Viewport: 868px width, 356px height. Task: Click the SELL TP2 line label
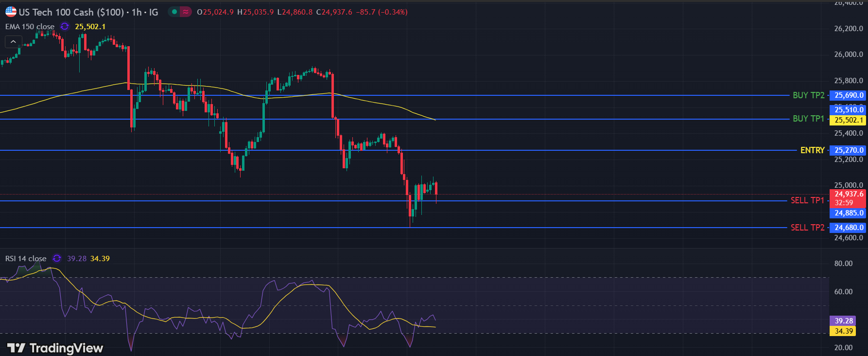[807, 228]
